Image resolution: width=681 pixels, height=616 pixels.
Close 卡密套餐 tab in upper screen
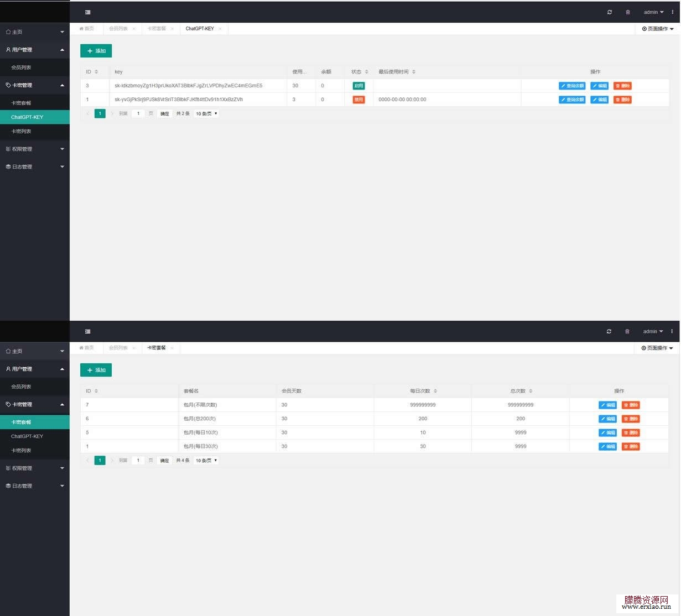(172, 29)
